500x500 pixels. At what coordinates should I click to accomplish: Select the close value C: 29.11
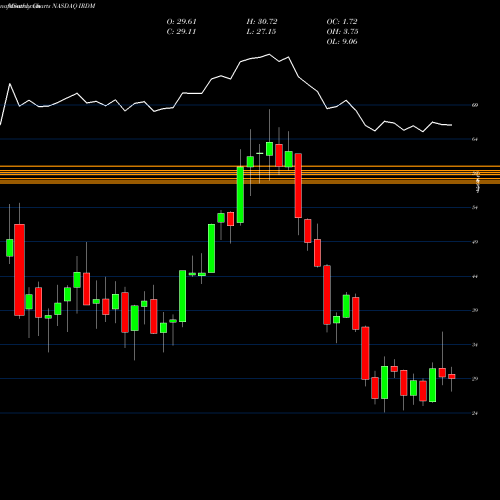181,32
